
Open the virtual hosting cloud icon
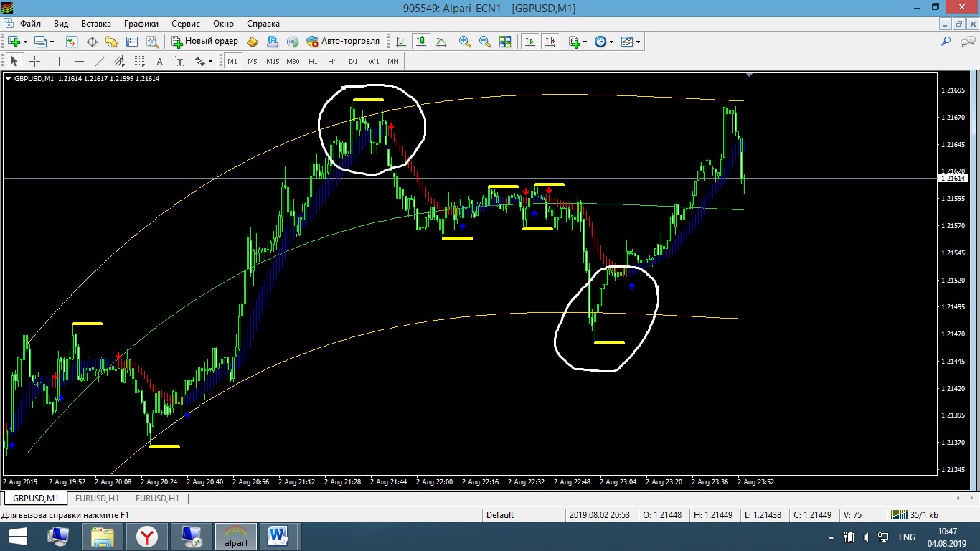tap(273, 42)
